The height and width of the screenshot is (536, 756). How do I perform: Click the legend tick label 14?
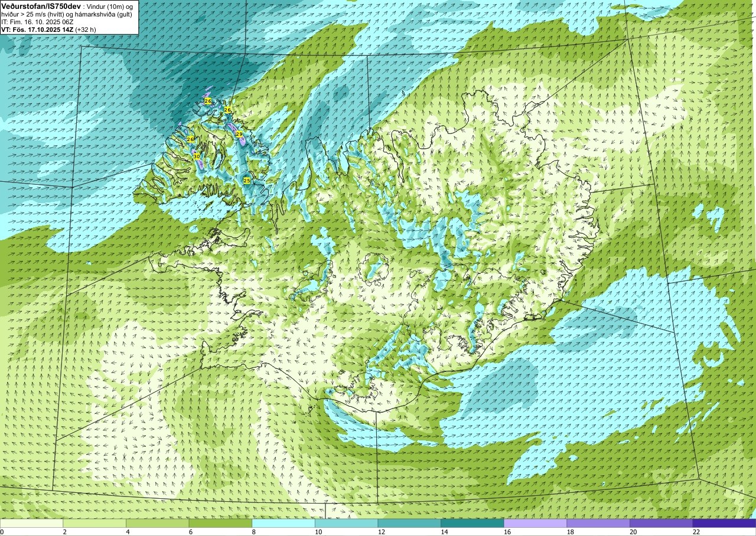(444, 532)
